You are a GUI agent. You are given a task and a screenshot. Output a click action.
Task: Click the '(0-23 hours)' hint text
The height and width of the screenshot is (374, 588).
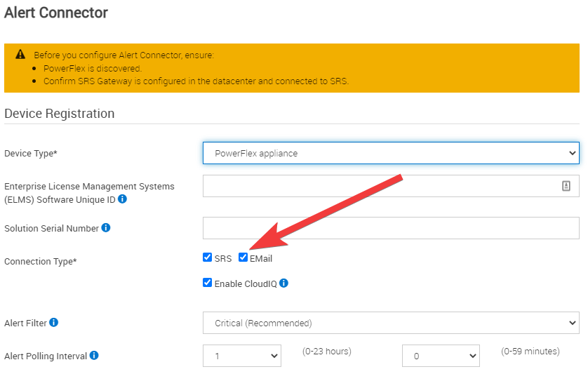(x=327, y=352)
